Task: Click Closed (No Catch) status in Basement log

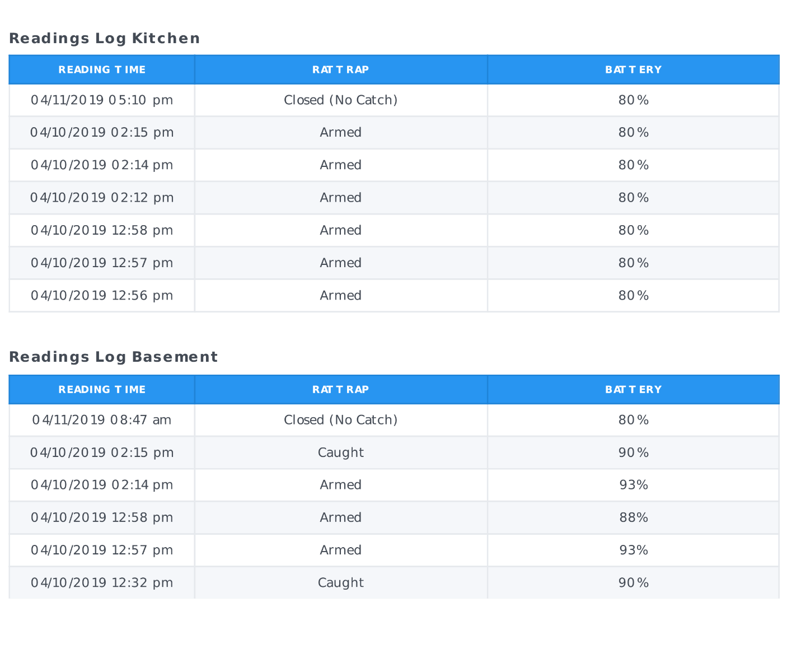Action: tap(340, 420)
